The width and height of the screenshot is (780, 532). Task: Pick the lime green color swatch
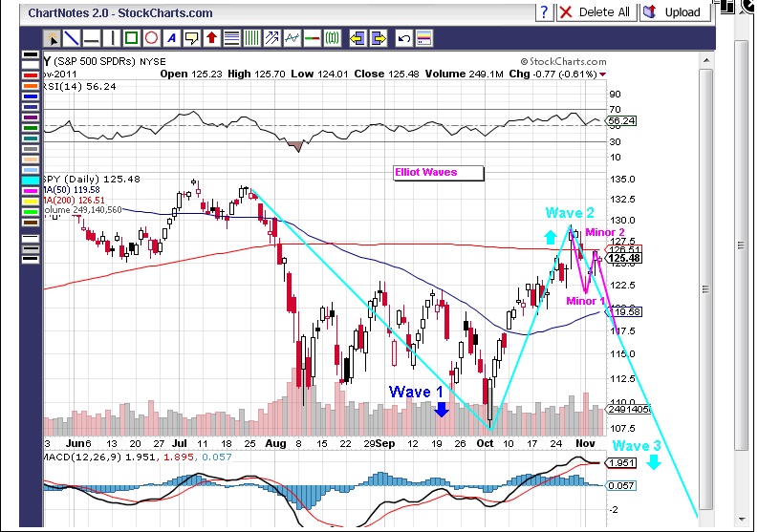tap(31, 212)
